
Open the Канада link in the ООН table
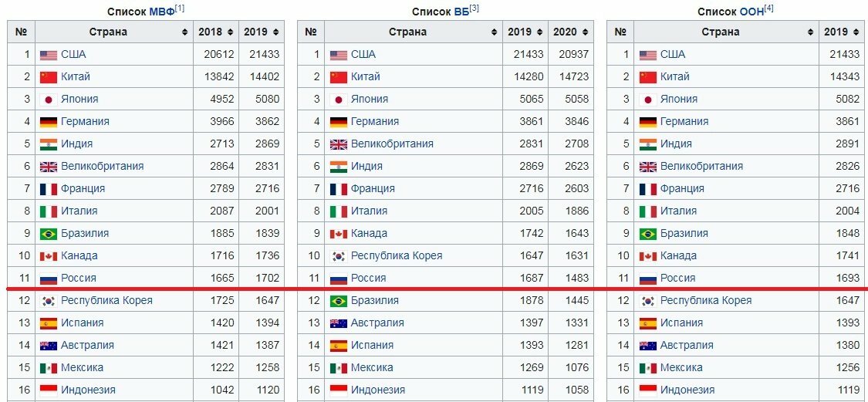click(x=679, y=256)
